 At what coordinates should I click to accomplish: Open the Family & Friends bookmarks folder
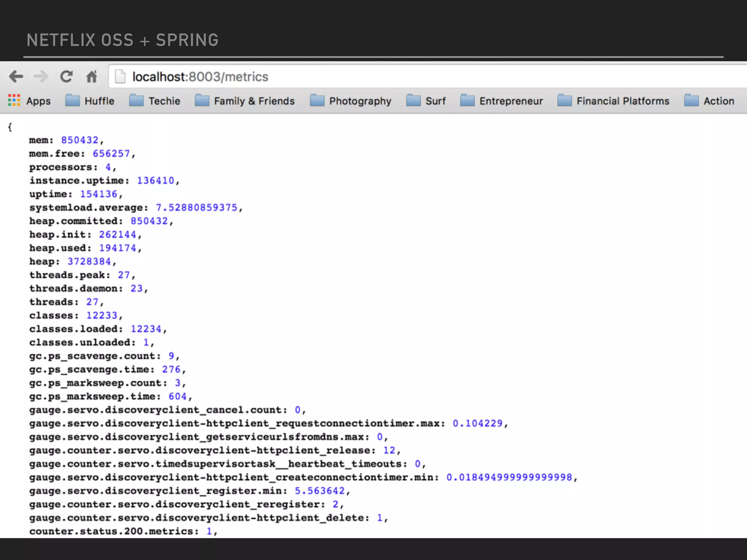(245, 101)
